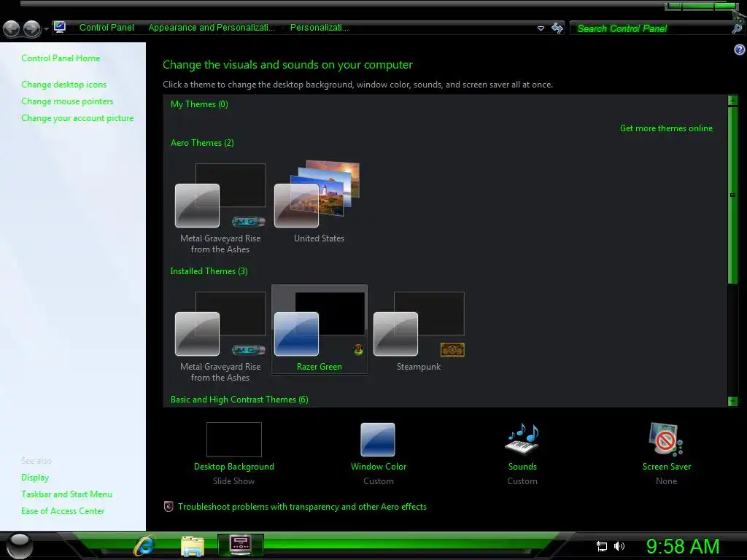Open Control Panel breadcrumb in address bar

[107, 28]
